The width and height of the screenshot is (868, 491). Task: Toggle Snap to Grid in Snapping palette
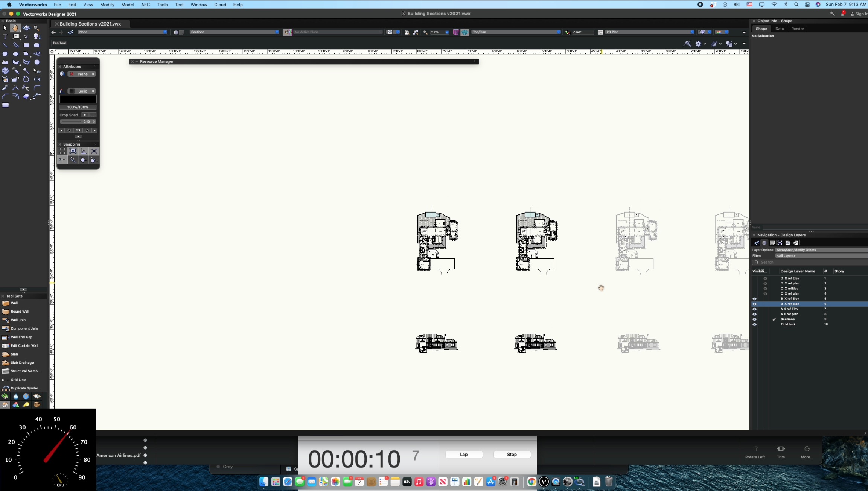tap(62, 151)
